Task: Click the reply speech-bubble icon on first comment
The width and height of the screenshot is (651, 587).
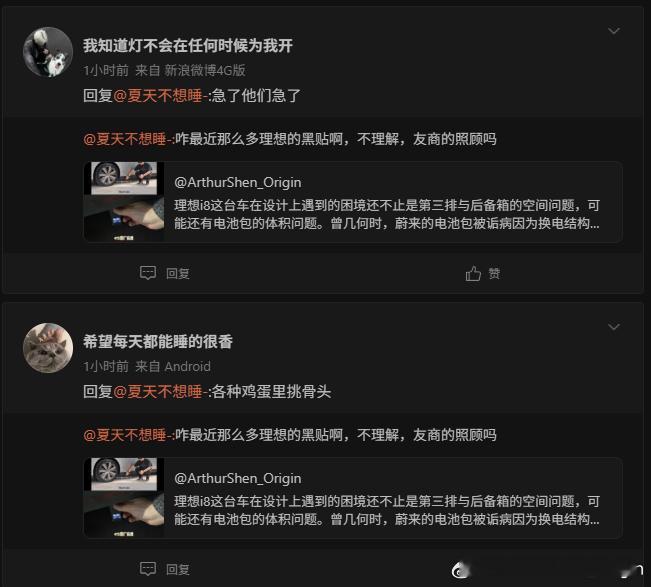Action: pyautogui.click(x=148, y=273)
